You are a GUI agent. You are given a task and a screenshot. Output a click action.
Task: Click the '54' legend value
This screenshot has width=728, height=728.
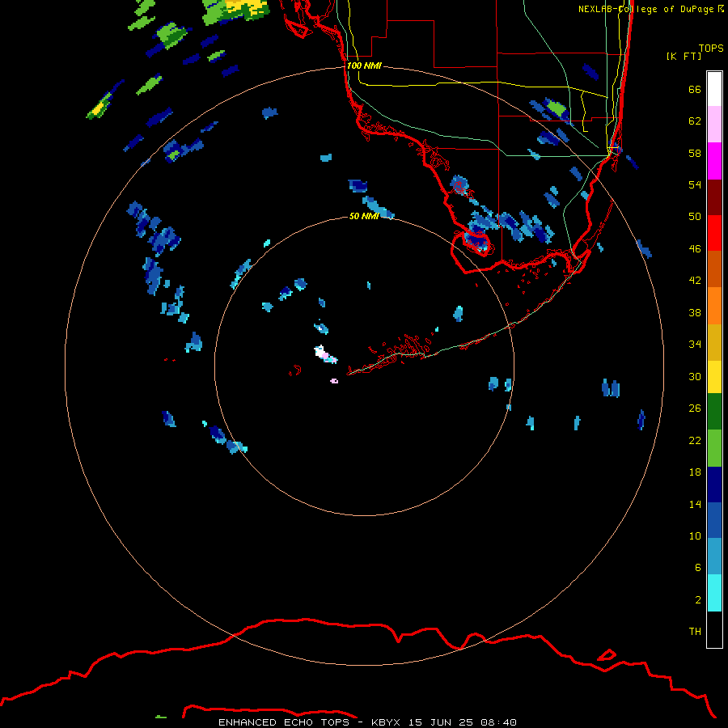pyautogui.click(x=695, y=184)
